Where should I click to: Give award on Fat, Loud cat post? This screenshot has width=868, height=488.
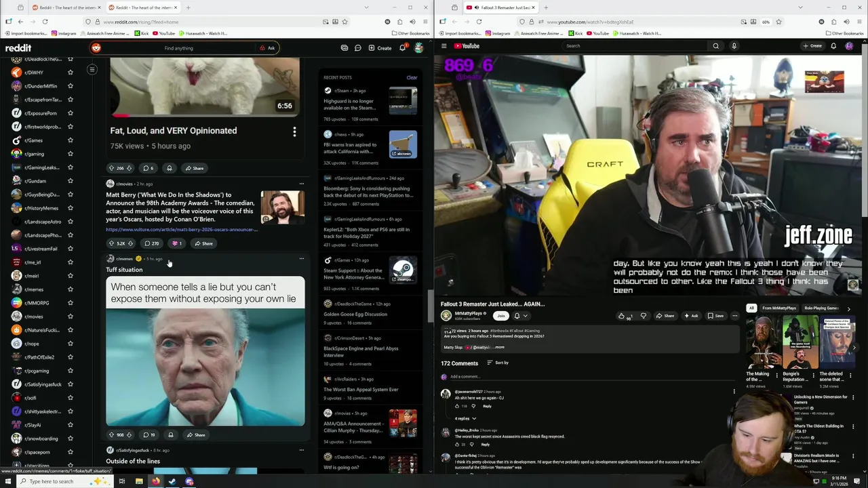click(170, 168)
